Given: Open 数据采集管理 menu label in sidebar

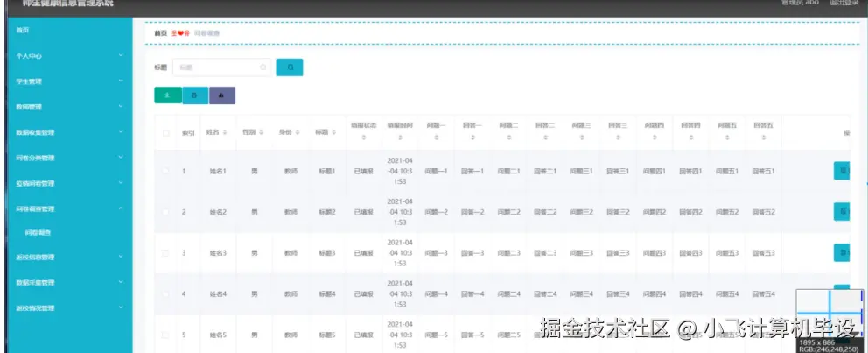Looking at the screenshot, I should pos(35,283).
